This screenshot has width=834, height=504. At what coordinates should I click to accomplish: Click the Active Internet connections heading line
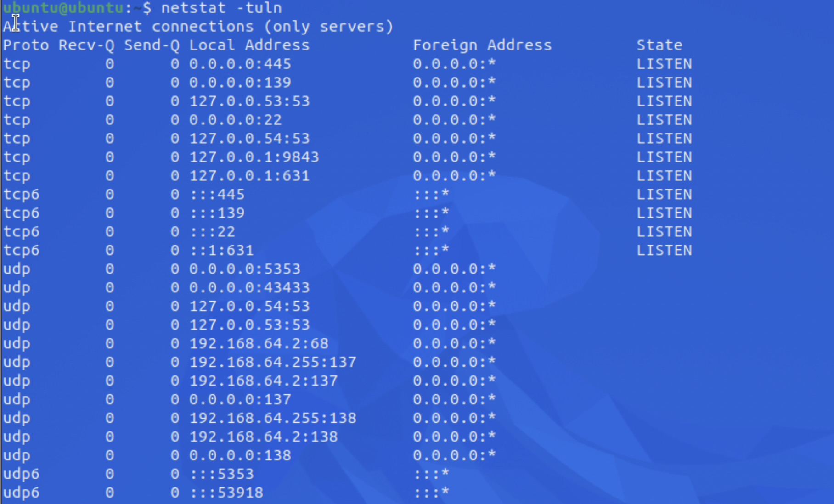[198, 27]
